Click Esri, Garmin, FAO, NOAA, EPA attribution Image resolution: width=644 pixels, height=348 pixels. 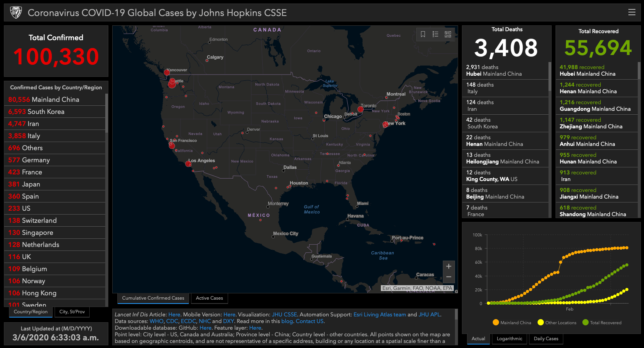[417, 288]
